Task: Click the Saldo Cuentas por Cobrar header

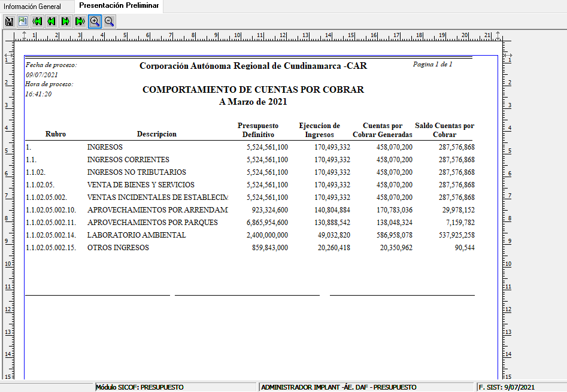Action: point(444,130)
